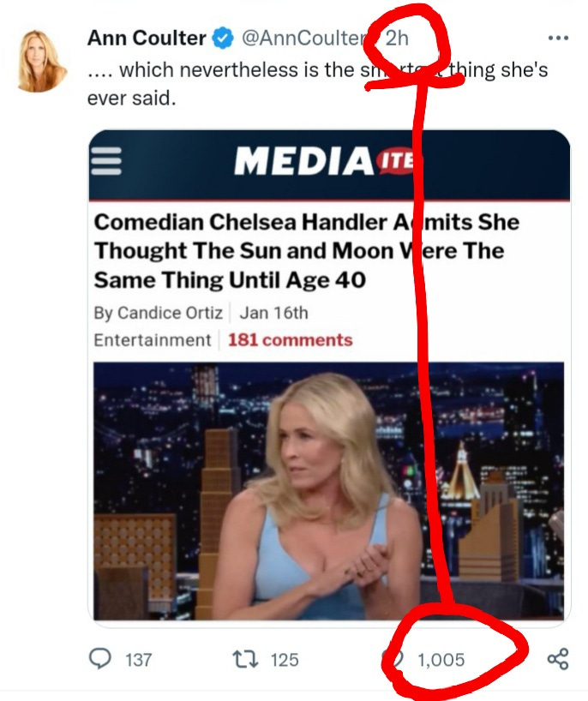Screen dimensions: 588x701
Task: Click the tweet text body
Action: 317,84
